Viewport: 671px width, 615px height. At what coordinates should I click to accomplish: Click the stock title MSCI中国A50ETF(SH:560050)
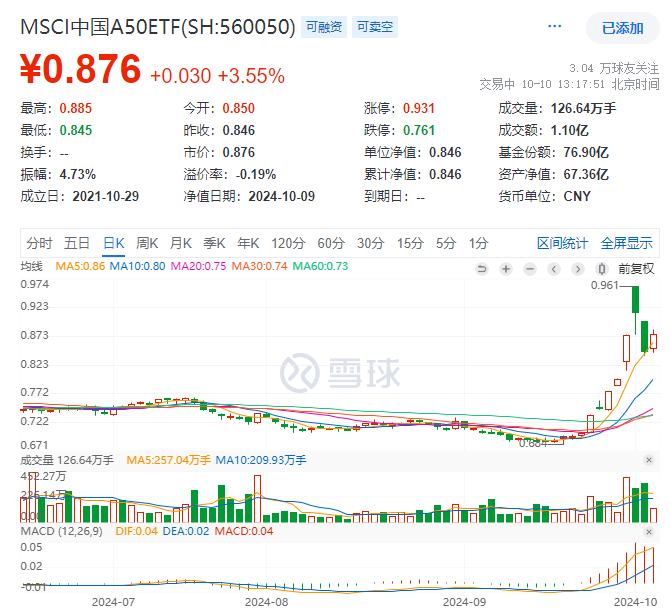coord(158,27)
